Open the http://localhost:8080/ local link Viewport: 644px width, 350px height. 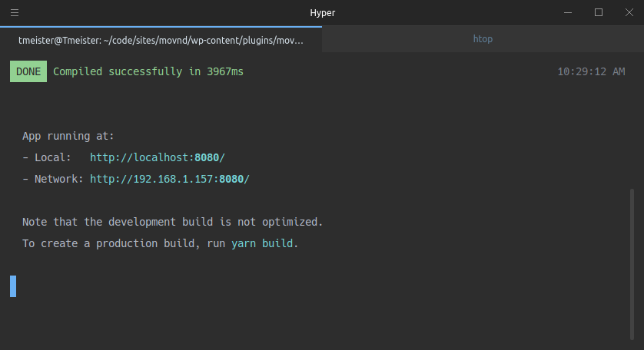pos(158,157)
